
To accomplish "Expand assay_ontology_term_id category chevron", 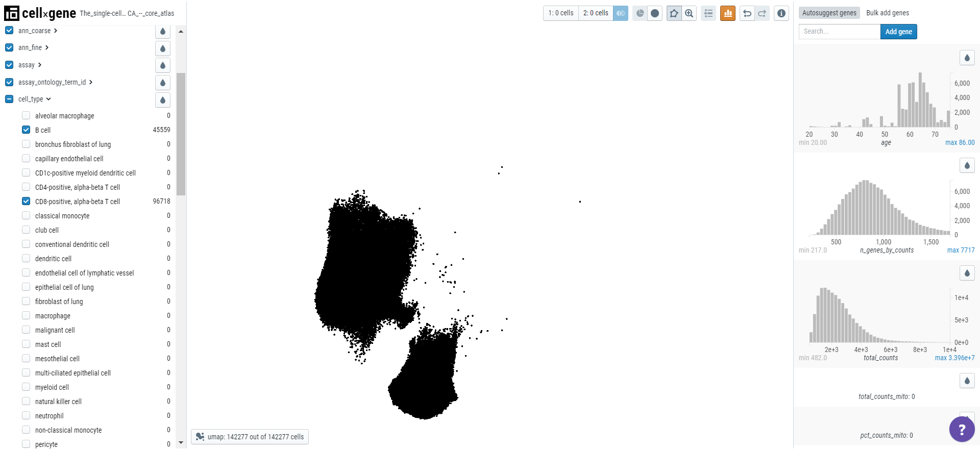I will (91, 82).
